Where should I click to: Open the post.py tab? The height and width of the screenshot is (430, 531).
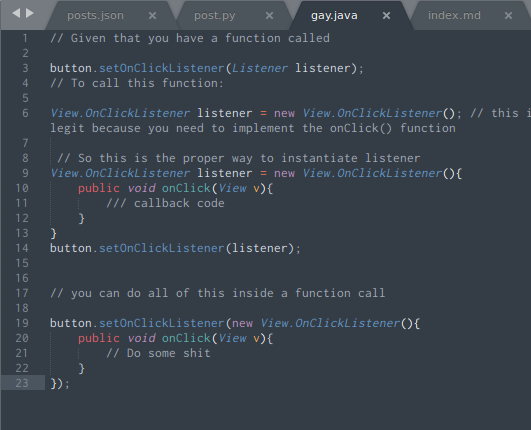[215, 16]
